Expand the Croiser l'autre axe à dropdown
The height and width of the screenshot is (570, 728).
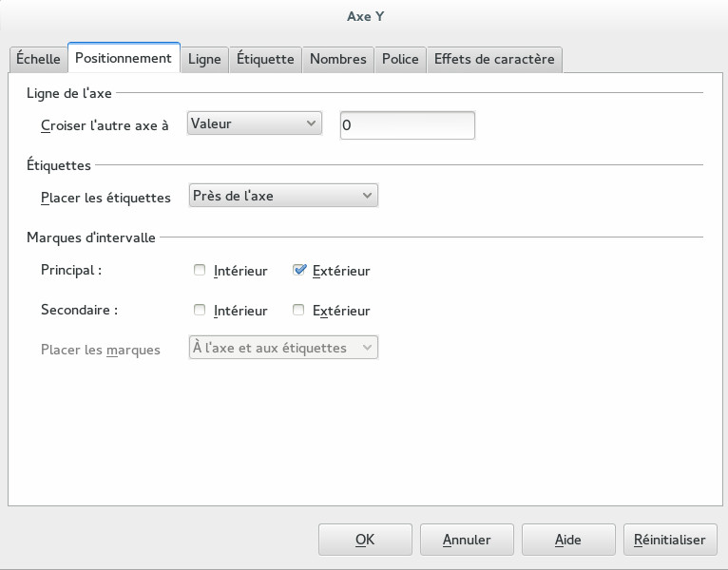[x=255, y=123]
